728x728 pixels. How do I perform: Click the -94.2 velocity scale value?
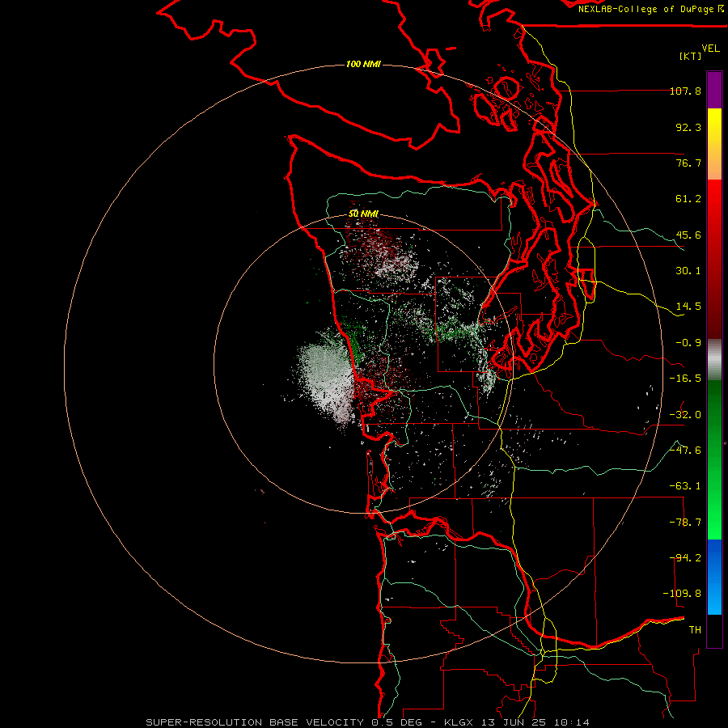point(685,558)
